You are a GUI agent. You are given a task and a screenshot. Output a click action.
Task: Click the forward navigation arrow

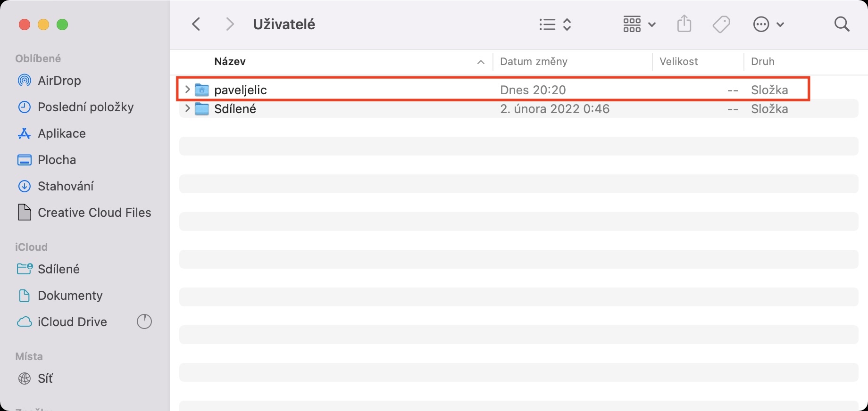(230, 24)
